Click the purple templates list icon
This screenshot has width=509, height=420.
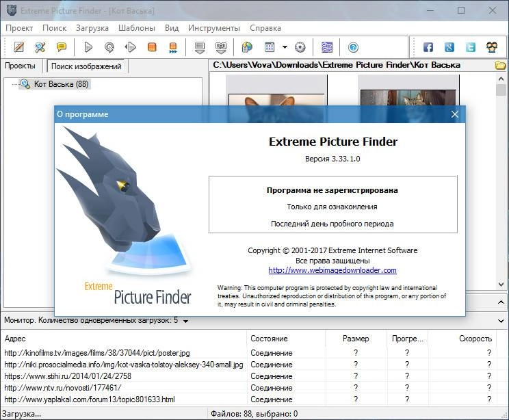tap(326, 47)
